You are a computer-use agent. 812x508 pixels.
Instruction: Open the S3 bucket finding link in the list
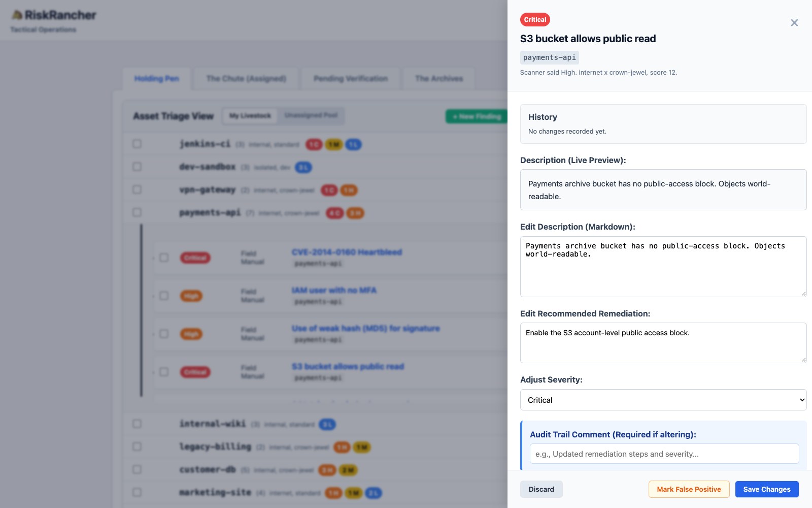click(x=348, y=366)
